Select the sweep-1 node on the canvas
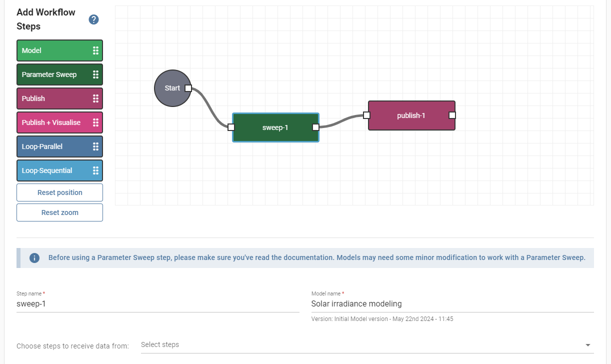The height and width of the screenshot is (364, 611). [x=275, y=127]
